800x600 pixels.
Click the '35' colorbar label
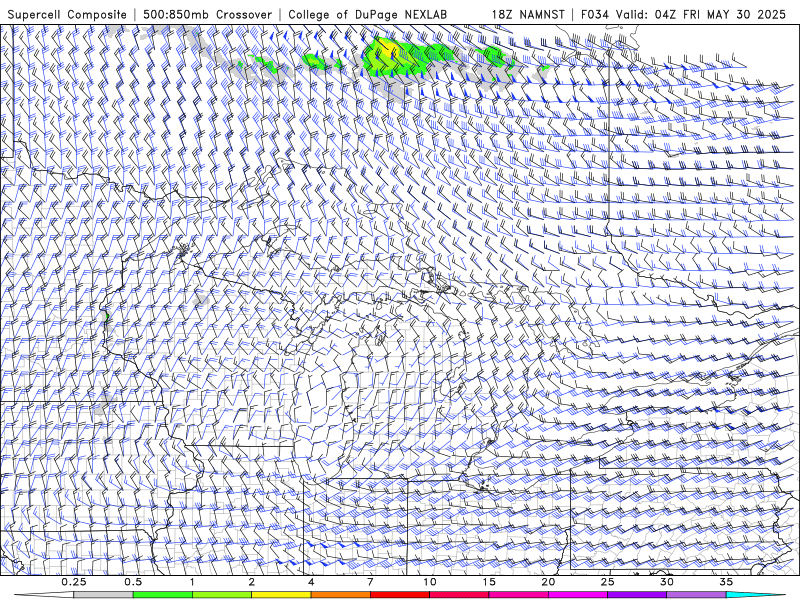pyautogui.click(x=726, y=582)
